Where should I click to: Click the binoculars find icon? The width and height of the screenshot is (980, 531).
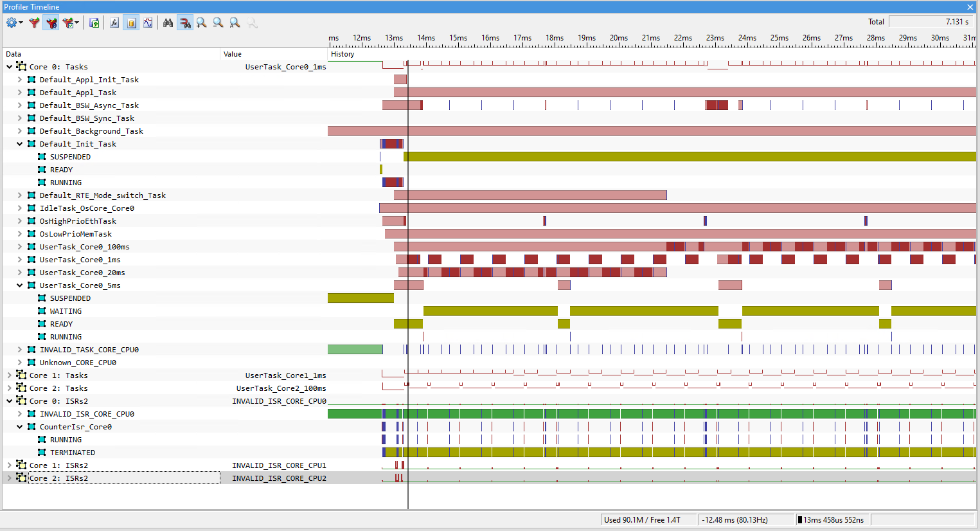point(168,22)
